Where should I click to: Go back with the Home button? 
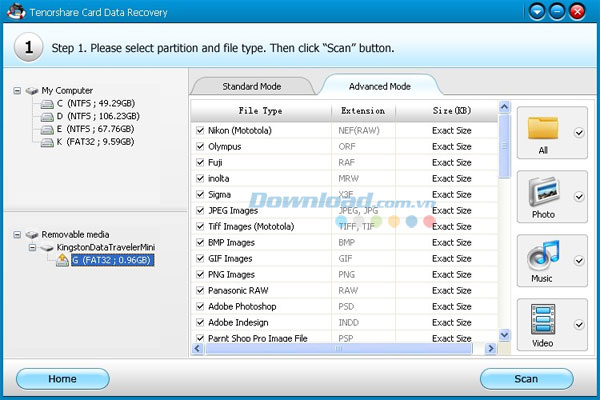63,379
